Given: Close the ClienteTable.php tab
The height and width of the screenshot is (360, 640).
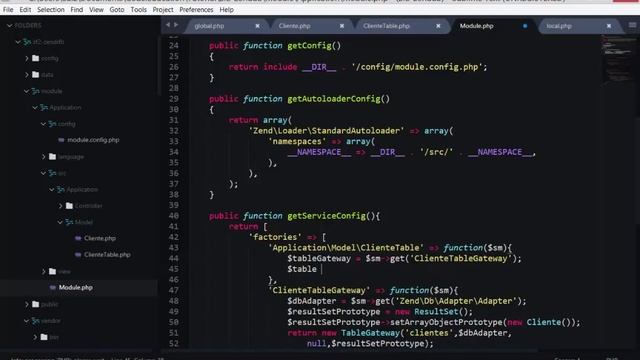Looking at the screenshot, I should pyautogui.click(x=438, y=26).
